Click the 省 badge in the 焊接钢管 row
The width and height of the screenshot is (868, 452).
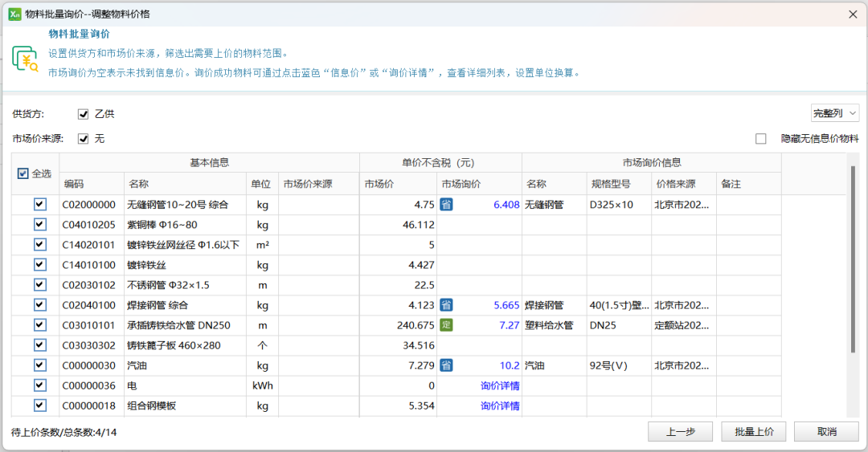coord(447,305)
